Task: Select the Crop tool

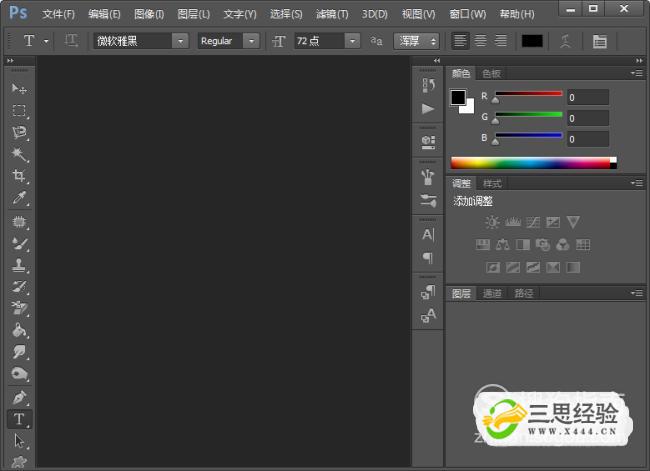Action: click(19, 176)
